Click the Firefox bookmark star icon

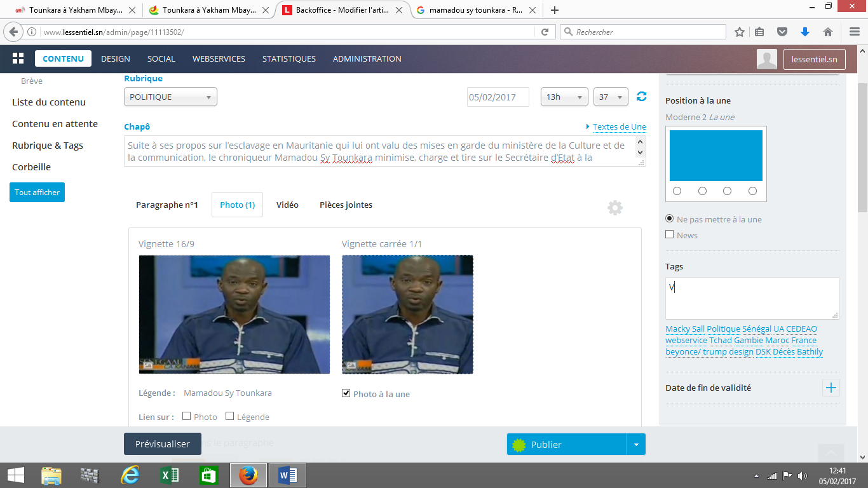point(740,32)
